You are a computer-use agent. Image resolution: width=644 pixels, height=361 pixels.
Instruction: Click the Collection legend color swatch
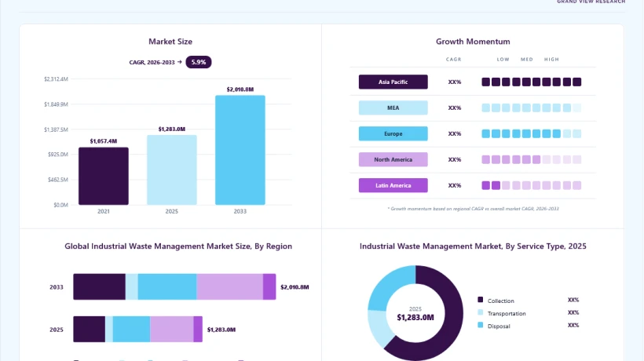(480, 300)
